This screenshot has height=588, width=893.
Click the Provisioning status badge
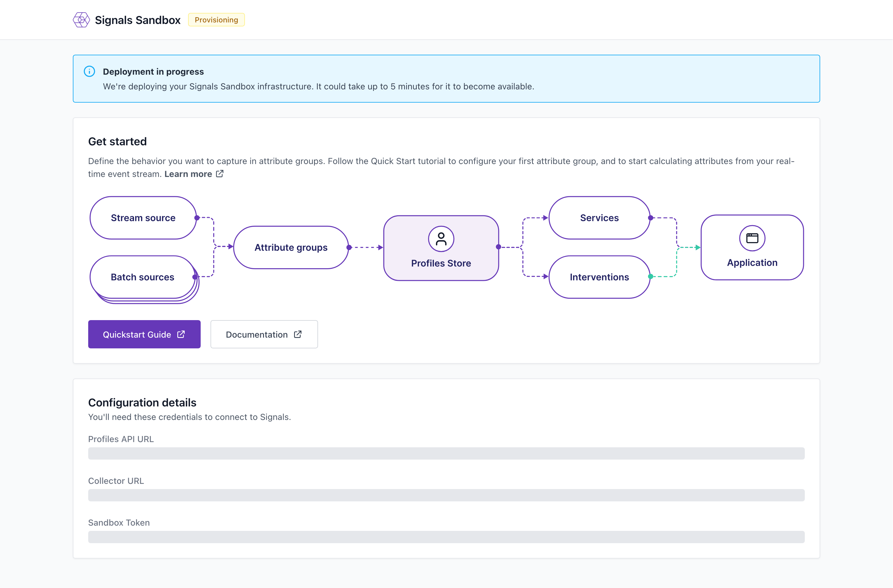216,19
